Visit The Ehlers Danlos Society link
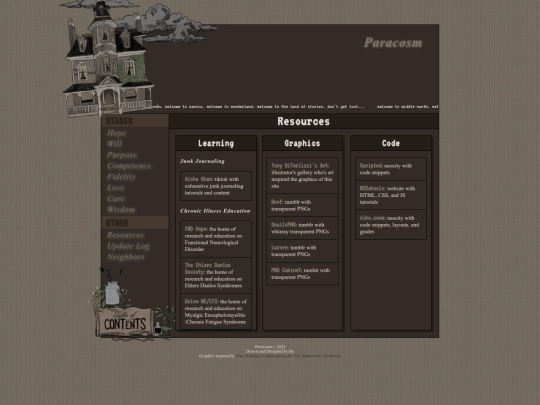Viewport: 540px width, 405px height. tap(208, 269)
